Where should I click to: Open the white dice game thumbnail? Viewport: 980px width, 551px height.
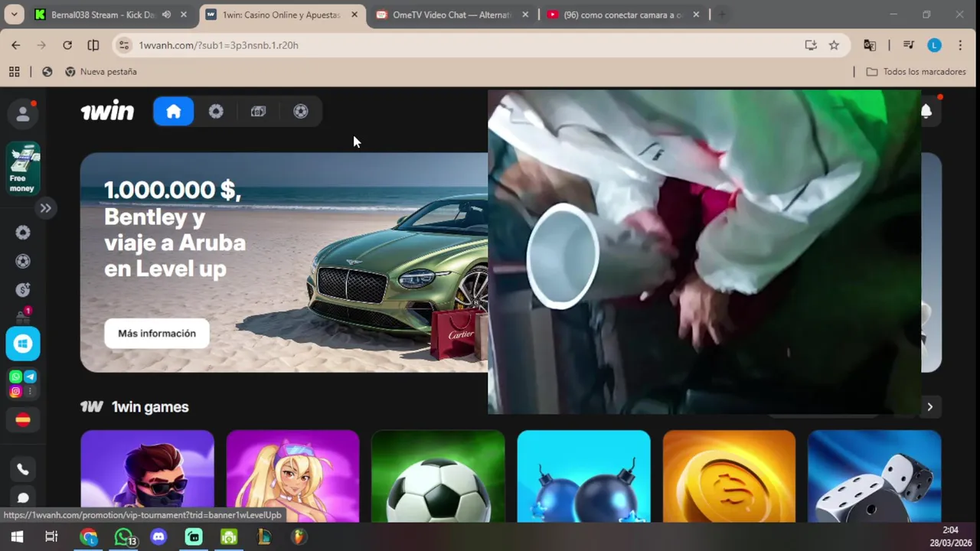pos(874,476)
